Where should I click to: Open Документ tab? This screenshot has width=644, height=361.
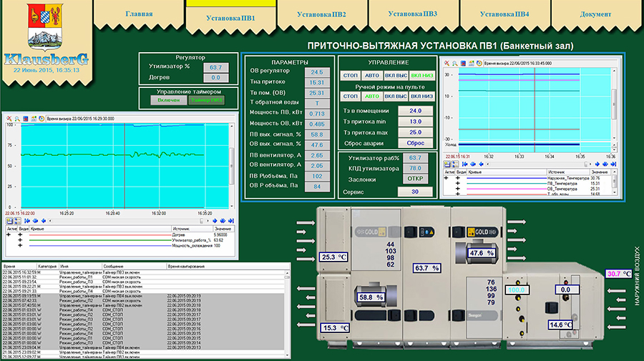[x=595, y=14]
